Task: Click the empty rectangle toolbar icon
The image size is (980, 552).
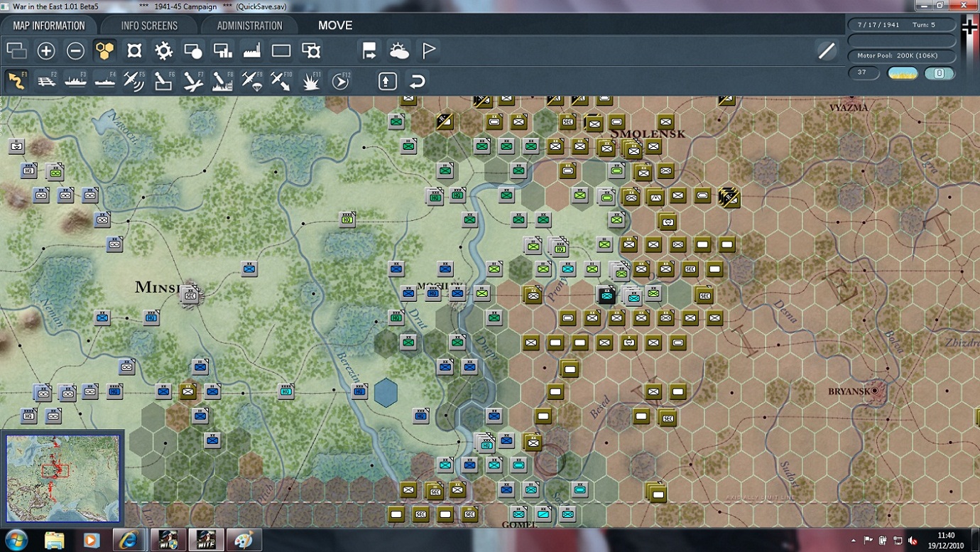Action: point(281,50)
